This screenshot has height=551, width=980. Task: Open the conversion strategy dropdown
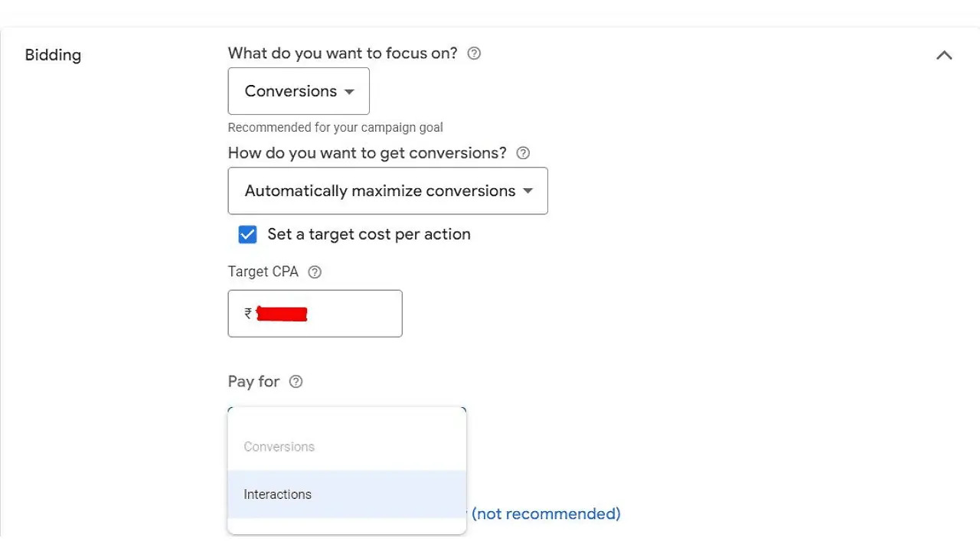tap(387, 191)
